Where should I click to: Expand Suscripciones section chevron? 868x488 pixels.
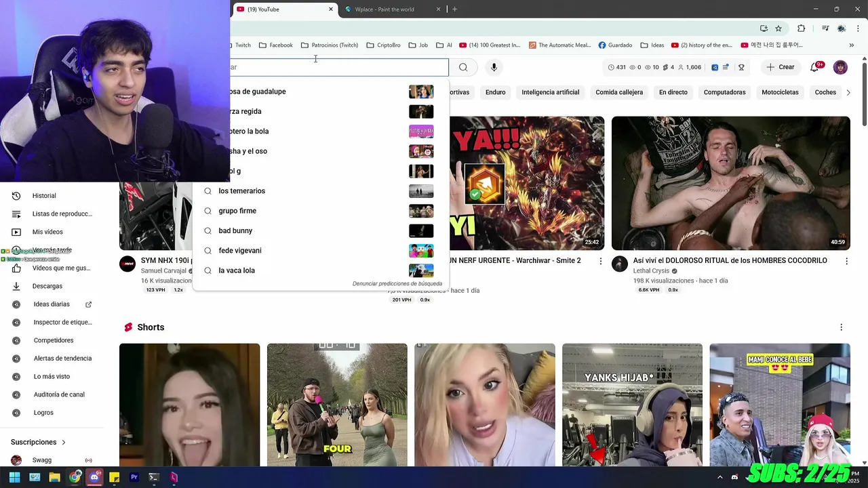[64, 443]
